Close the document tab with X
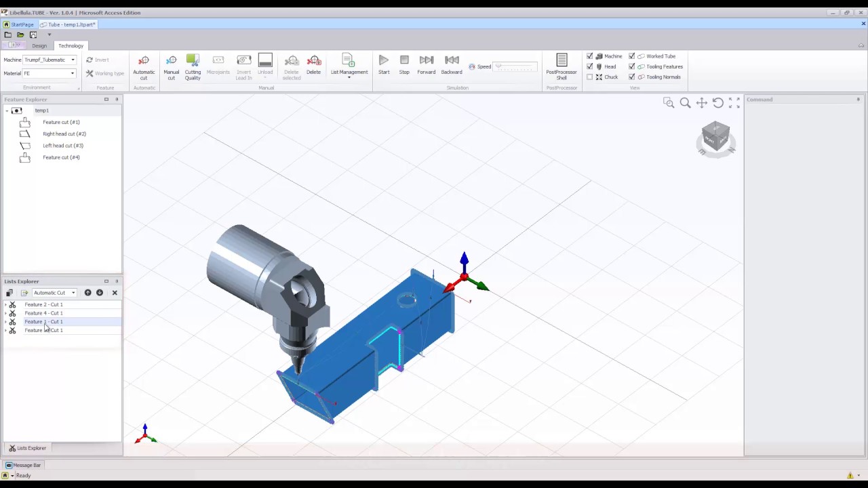The height and width of the screenshot is (488, 868). 863,24
